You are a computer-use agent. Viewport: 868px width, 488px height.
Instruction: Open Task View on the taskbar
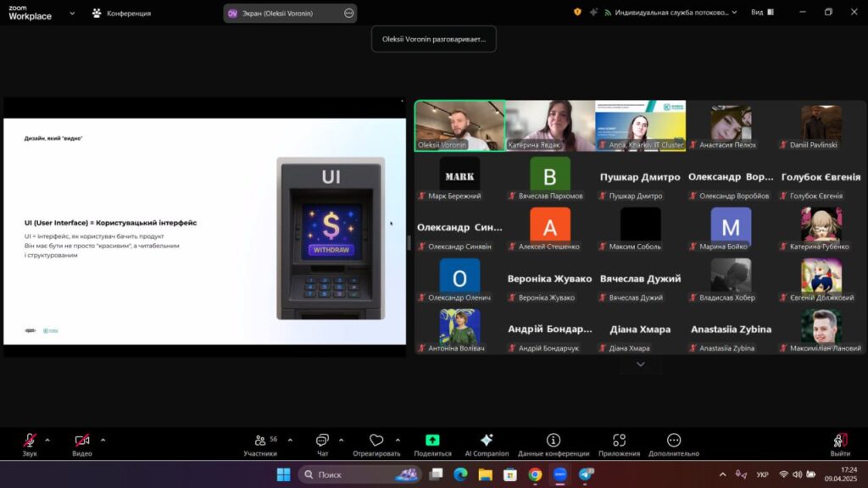[x=437, y=474]
